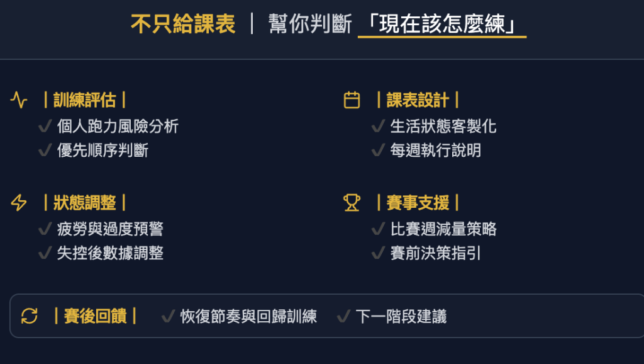Screen dimensions: 644x364
Task: Click the yellow 不只給課表 title text
Action: click(x=183, y=24)
